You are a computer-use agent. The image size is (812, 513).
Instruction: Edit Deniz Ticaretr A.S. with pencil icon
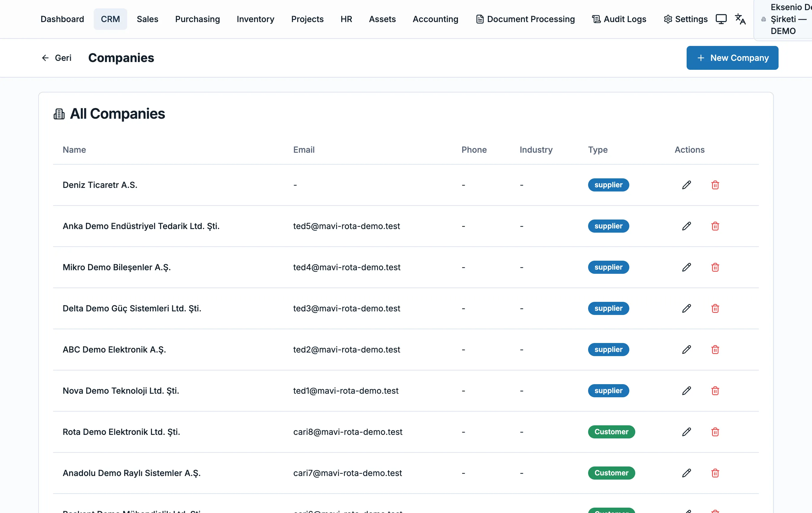coord(687,185)
